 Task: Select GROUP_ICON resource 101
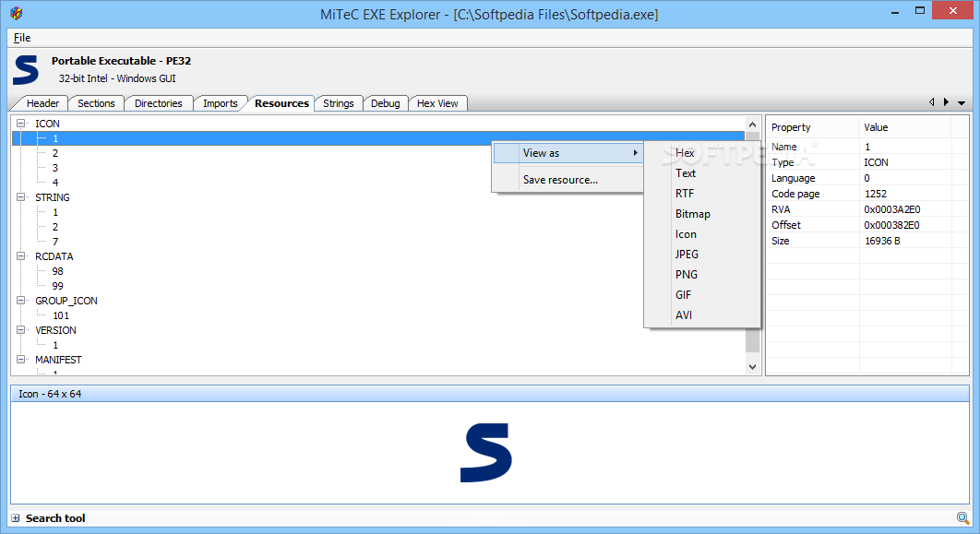point(61,315)
